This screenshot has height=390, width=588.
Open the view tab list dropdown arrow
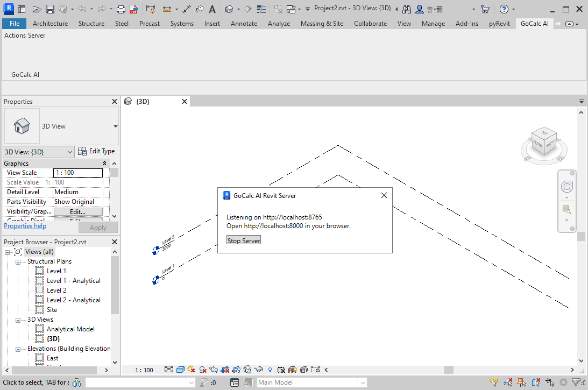tap(581, 101)
